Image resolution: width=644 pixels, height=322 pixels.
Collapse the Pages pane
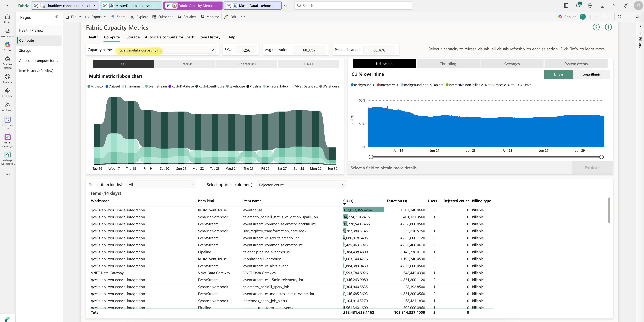pyautogui.click(x=56, y=17)
